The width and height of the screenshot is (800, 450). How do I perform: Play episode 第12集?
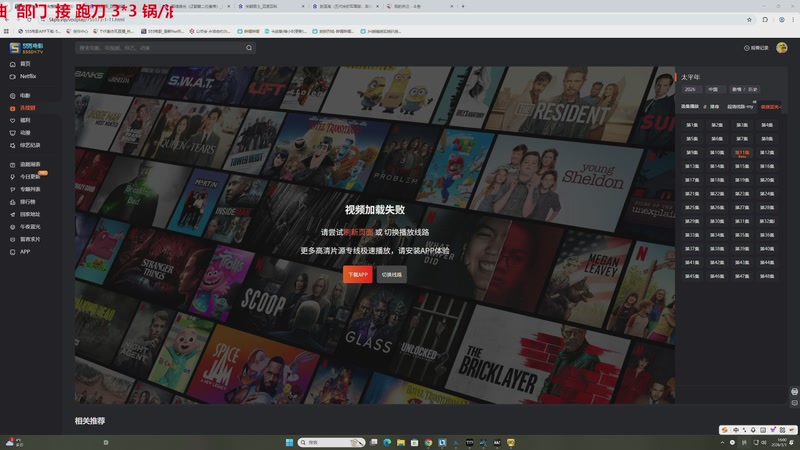point(767,153)
